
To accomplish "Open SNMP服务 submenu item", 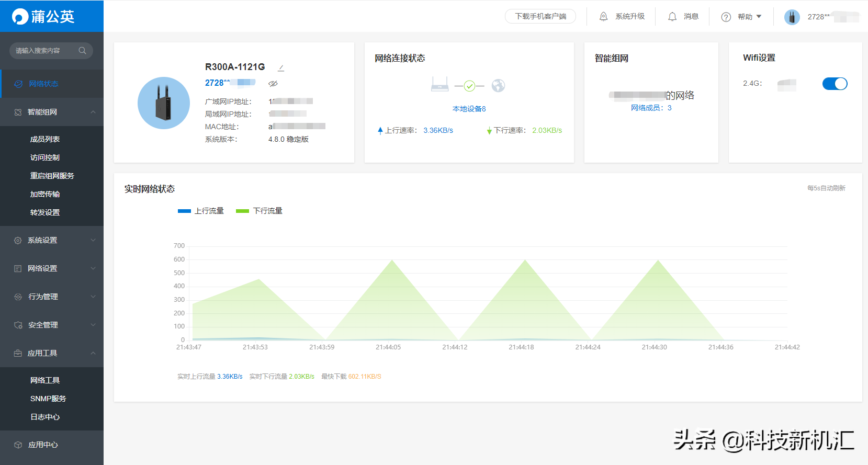I will pos(48,399).
